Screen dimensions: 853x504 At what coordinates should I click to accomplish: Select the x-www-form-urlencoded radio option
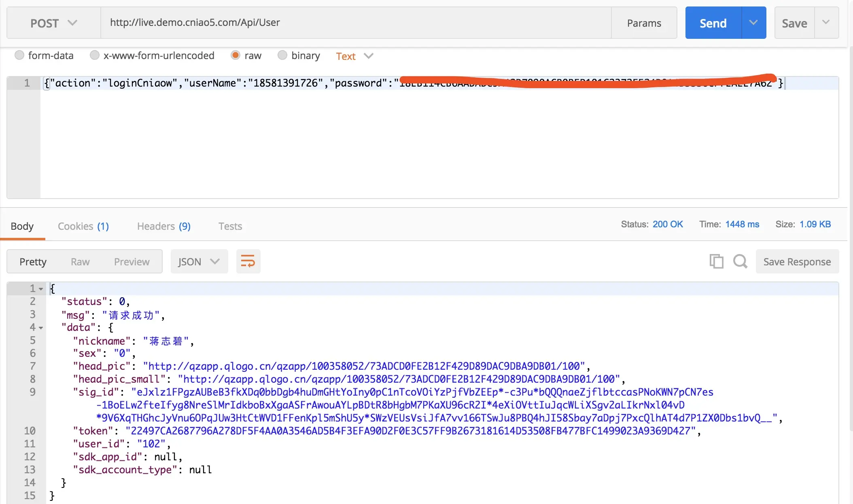tap(95, 55)
